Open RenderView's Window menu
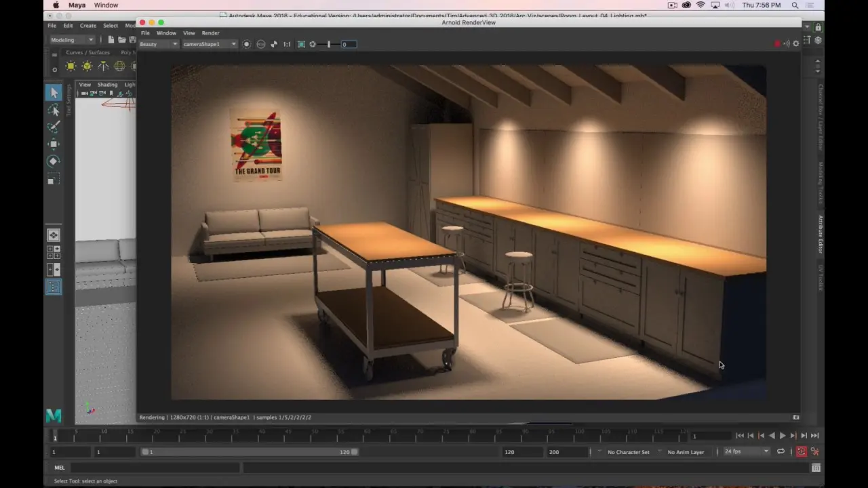This screenshot has width=868, height=488. click(x=166, y=33)
